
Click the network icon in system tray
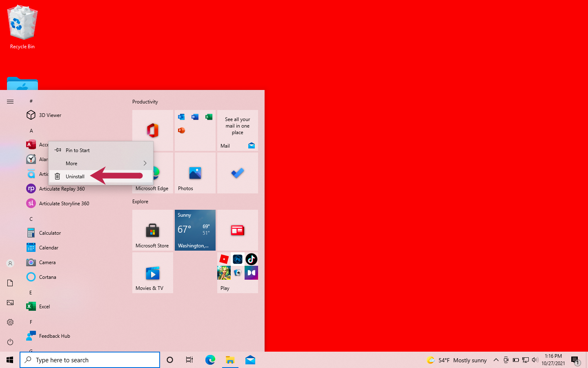pos(526,360)
